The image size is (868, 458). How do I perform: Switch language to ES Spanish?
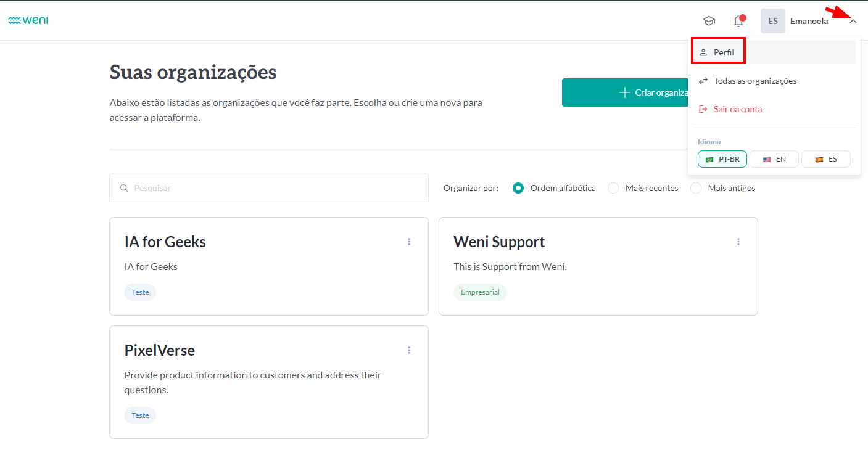pos(825,159)
